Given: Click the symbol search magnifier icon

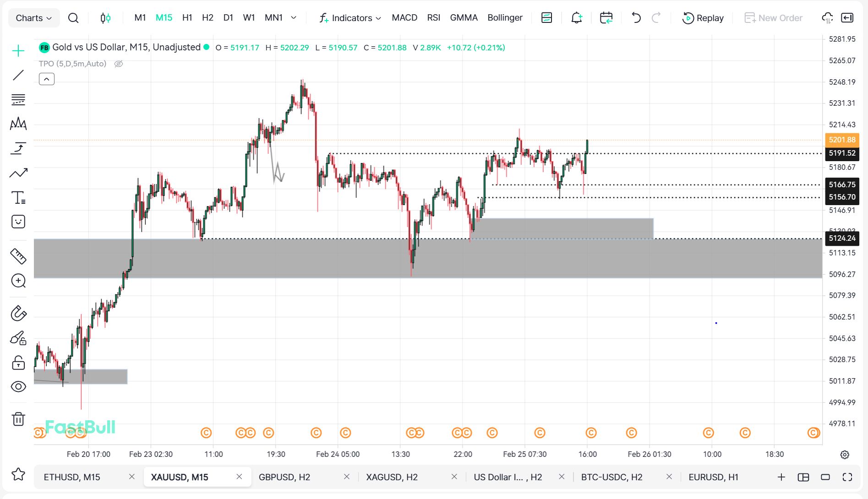Looking at the screenshot, I should pos(73,18).
